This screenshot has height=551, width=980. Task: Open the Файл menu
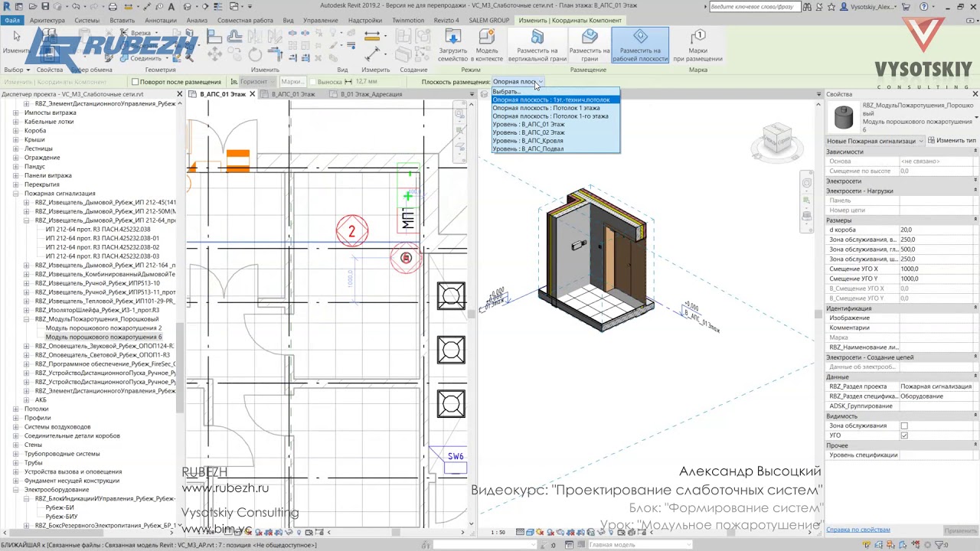coord(11,21)
